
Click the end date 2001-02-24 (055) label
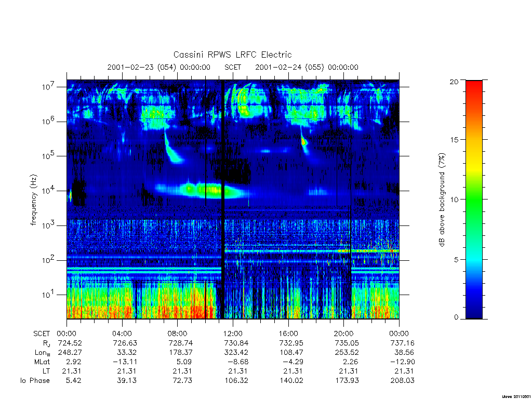(x=289, y=67)
